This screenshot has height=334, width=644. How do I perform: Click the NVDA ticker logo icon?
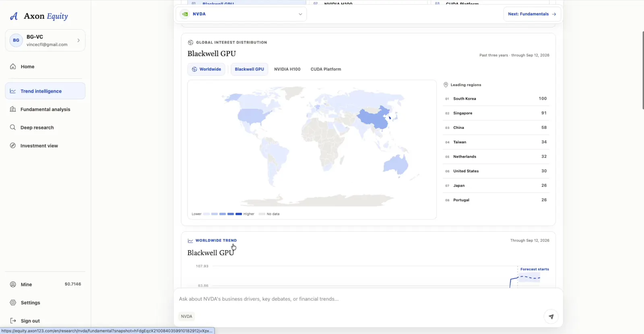click(x=185, y=14)
